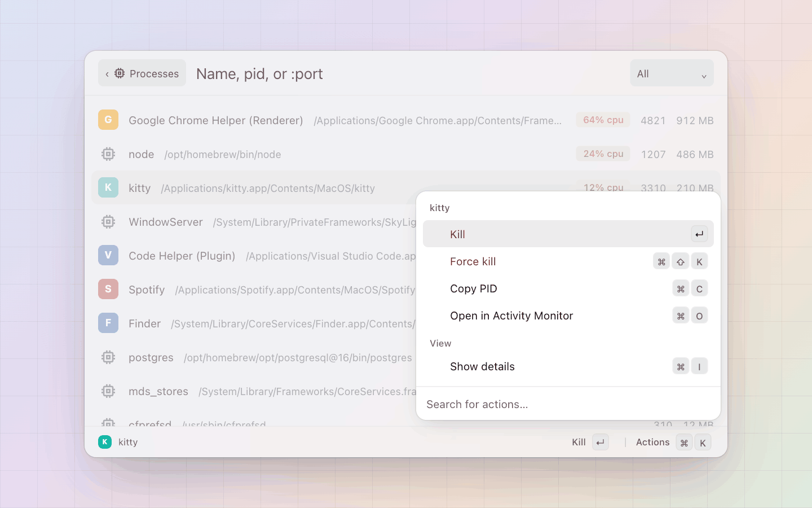
Task: Select the Spotify process name
Action: pos(147,290)
